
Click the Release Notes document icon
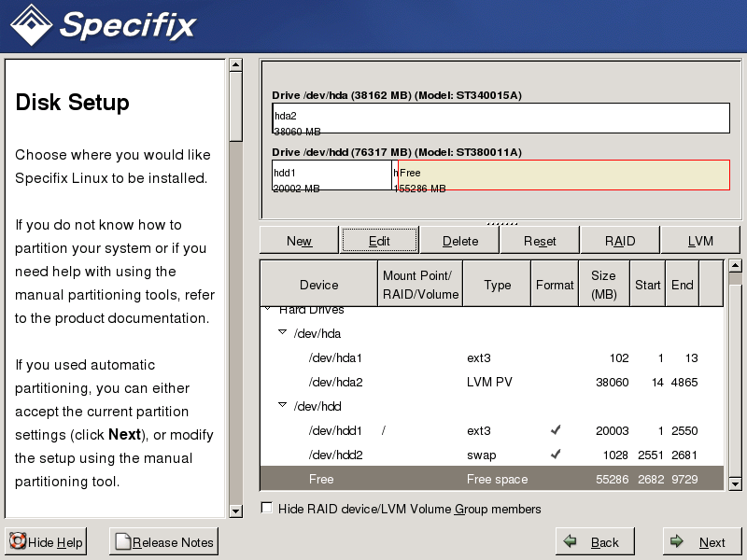(x=121, y=542)
